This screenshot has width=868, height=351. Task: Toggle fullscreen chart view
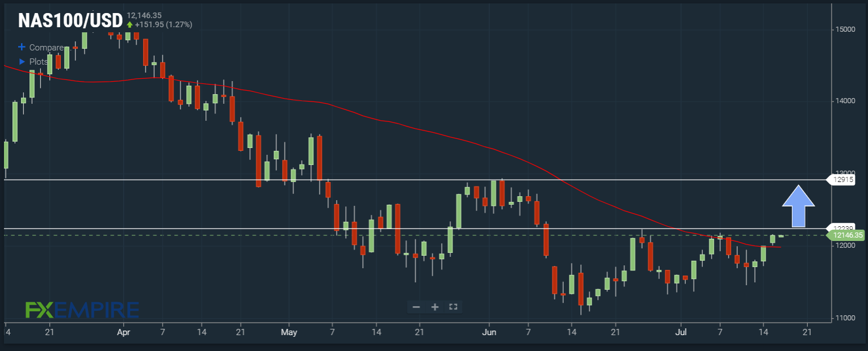pyautogui.click(x=453, y=307)
